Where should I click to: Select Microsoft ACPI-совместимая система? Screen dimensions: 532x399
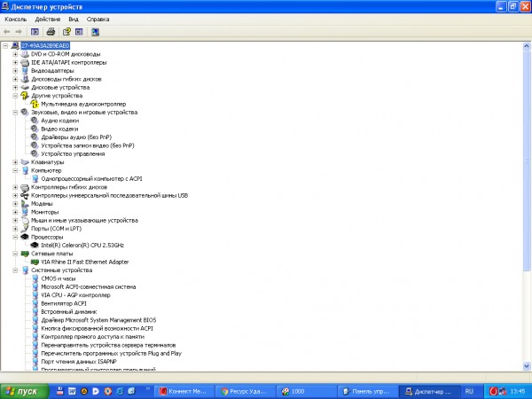[88, 286]
